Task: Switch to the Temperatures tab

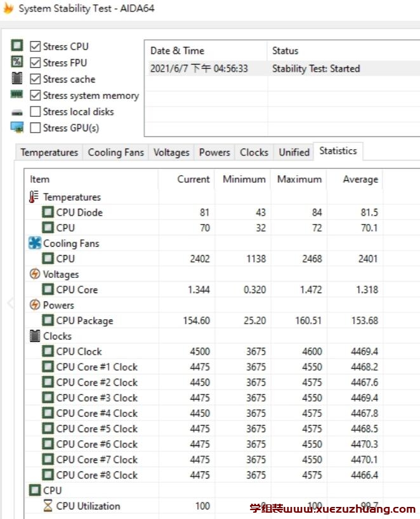Action: pyautogui.click(x=49, y=152)
